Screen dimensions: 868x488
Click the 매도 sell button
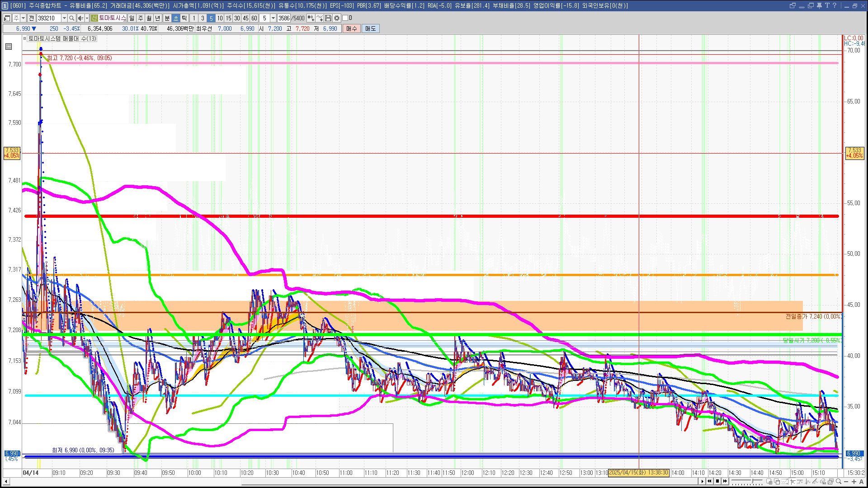click(x=370, y=28)
